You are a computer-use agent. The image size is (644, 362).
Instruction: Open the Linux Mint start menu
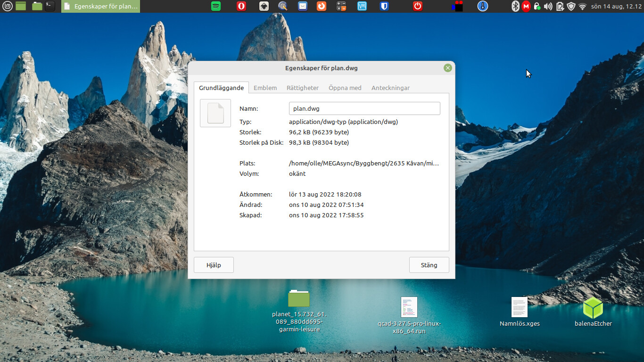pyautogui.click(x=8, y=6)
